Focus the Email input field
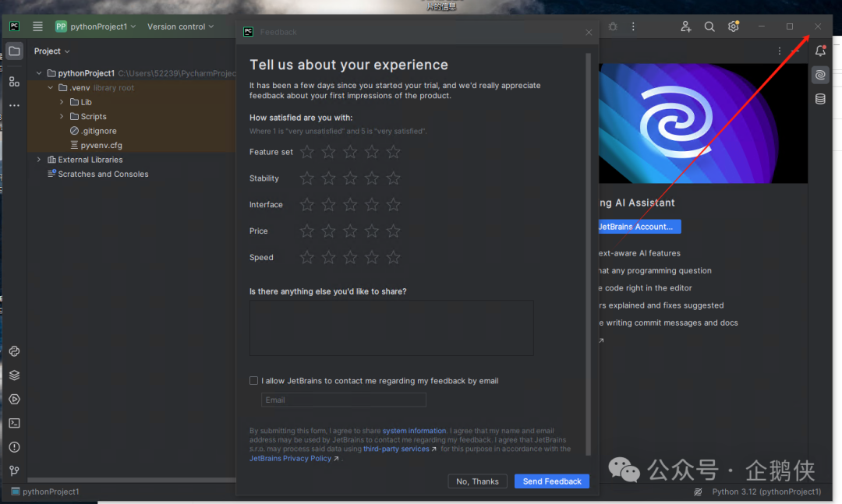The height and width of the screenshot is (504, 842). click(344, 400)
